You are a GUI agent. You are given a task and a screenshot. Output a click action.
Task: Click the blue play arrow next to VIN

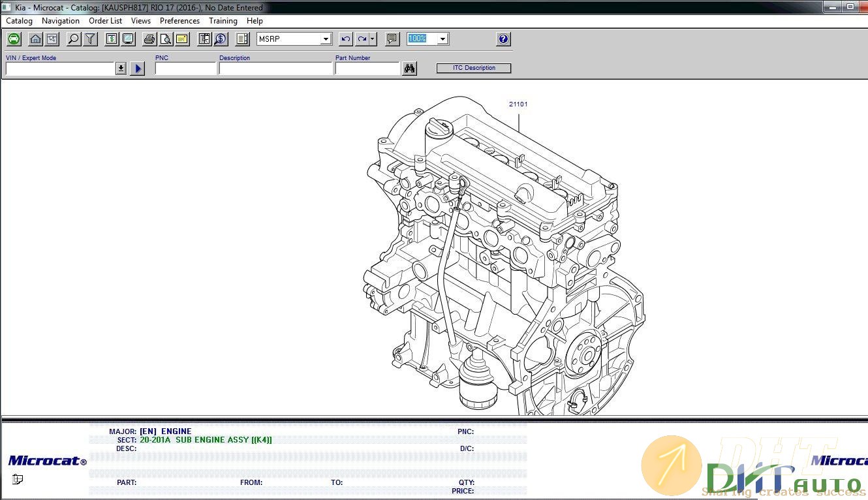[137, 69]
